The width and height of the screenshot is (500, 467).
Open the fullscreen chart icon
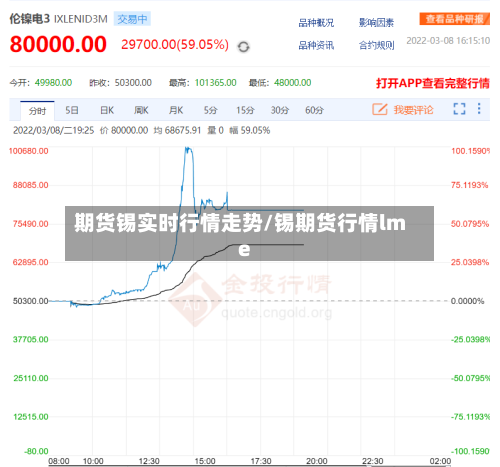459,109
